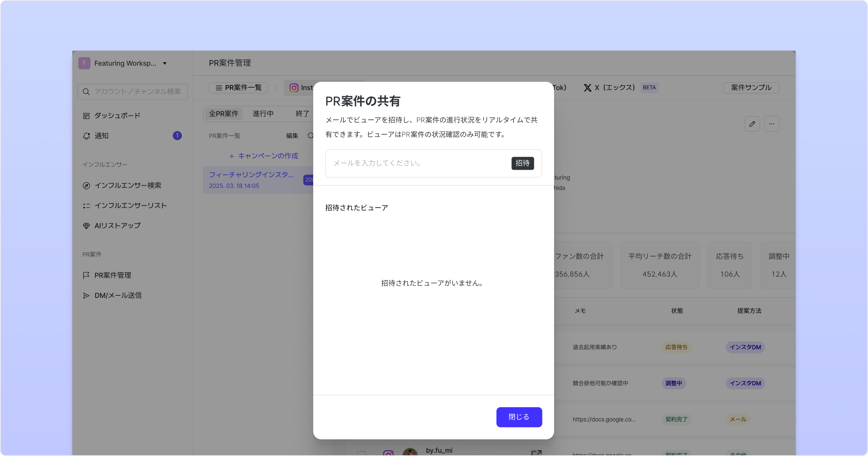Click the email input field in dialog
Image resolution: width=868 pixels, height=456 pixels.
[416, 163]
